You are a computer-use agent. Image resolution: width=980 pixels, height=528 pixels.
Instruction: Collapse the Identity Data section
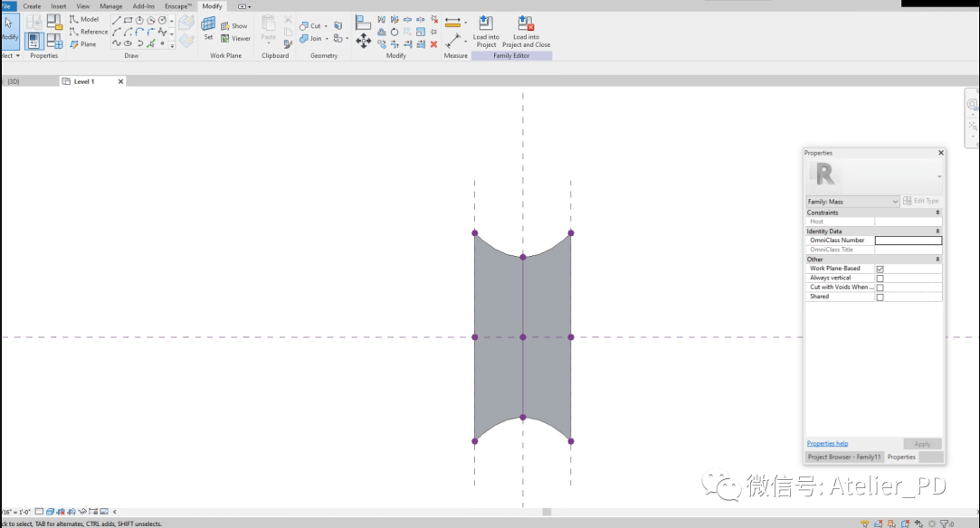(937, 231)
